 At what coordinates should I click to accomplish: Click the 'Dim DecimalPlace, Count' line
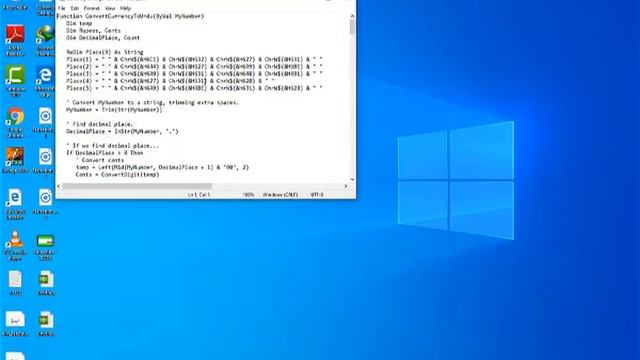coord(103,38)
